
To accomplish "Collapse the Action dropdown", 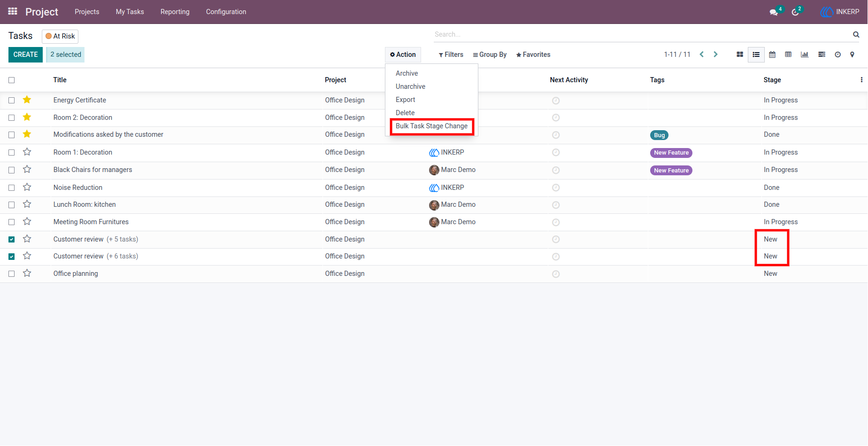I will tap(403, 55).
